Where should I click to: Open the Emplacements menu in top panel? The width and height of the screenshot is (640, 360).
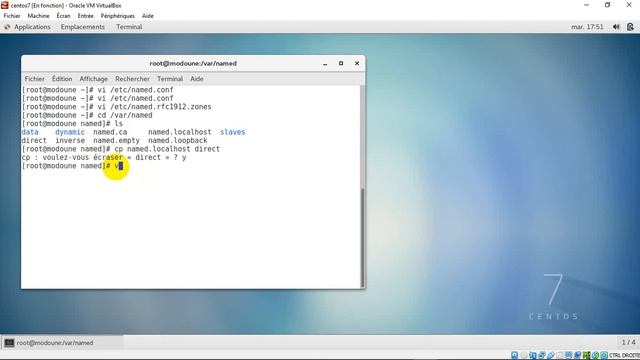(x=83, y=27)
